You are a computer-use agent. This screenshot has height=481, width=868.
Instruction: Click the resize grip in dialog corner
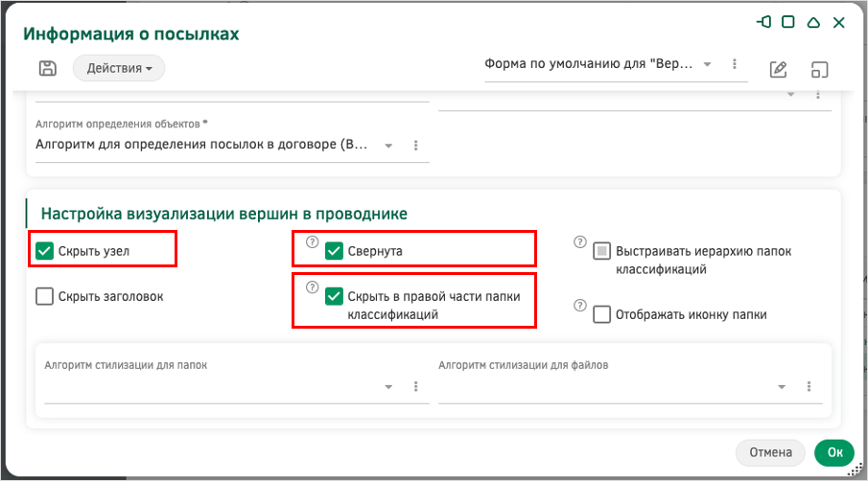tap(856, 470)
